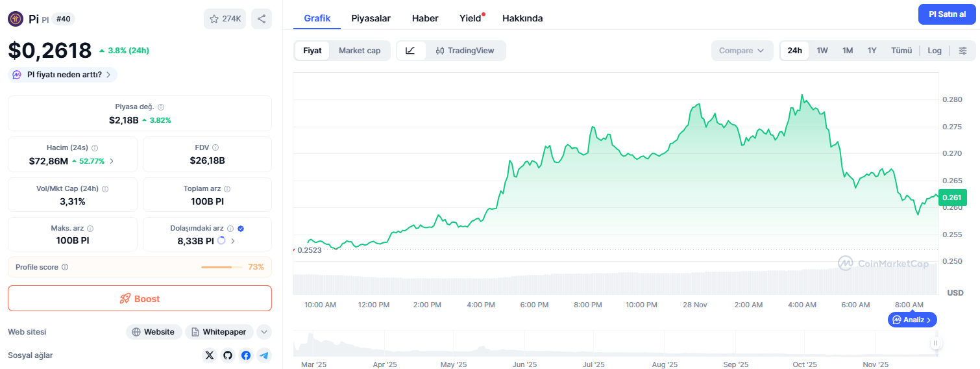Open the Piyasalar tab
This screenshot has width=980, height=369.
tap(371, 18)
